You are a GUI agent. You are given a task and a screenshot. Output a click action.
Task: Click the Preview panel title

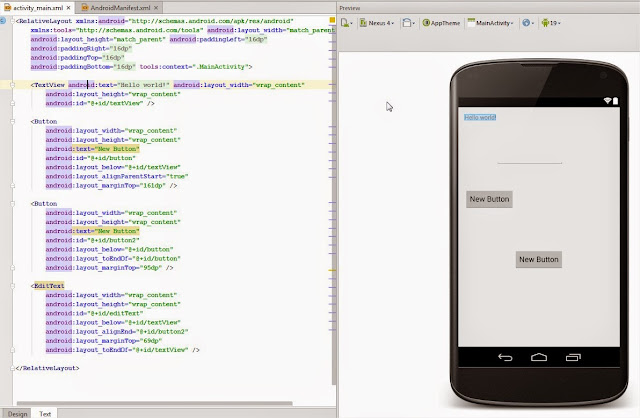coord(350,8)
